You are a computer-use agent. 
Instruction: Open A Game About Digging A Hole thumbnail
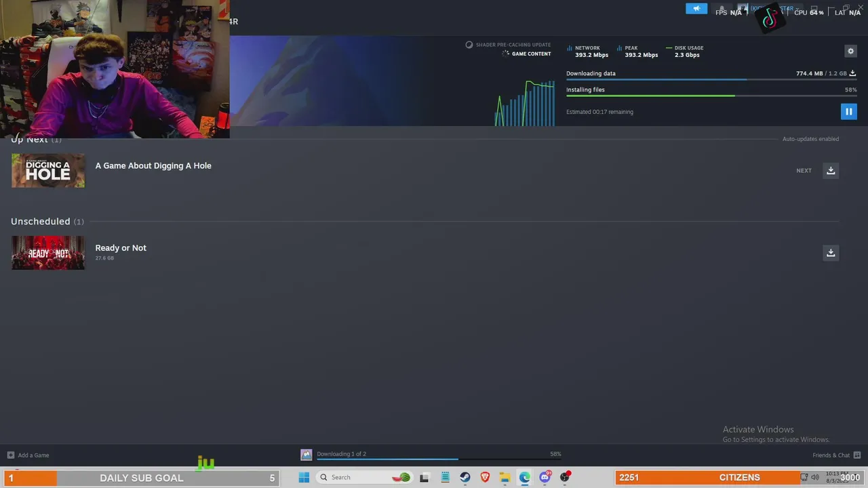(48, 170)
